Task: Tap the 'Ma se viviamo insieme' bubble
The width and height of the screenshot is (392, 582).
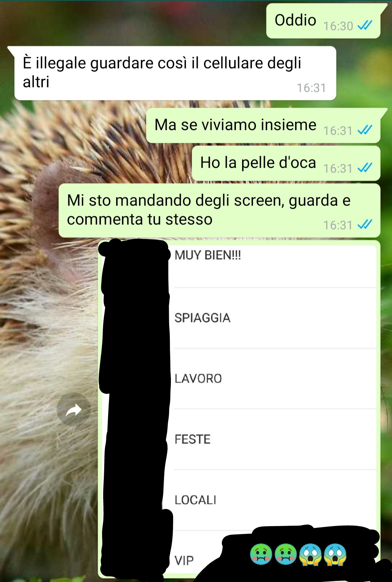Action: pos(263,125)
